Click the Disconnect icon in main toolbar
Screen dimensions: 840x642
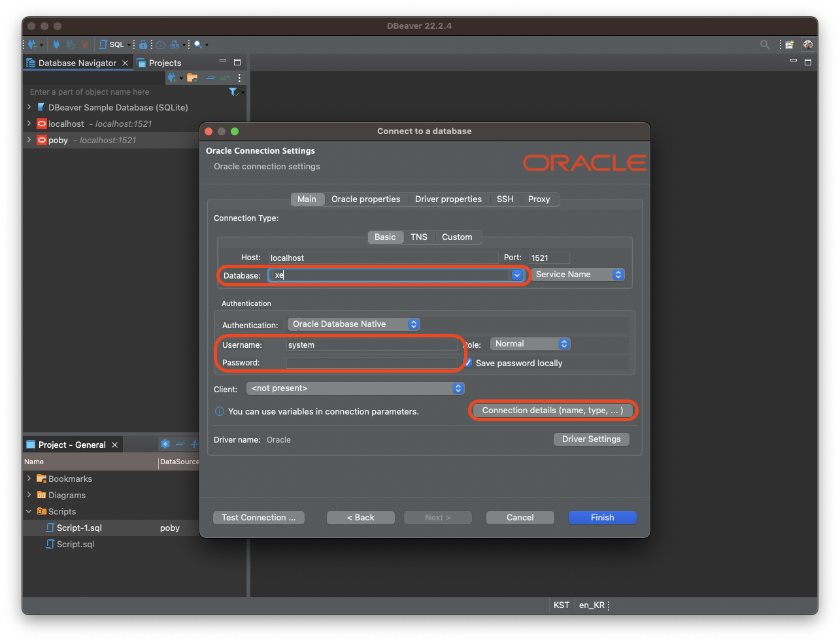(84, 44)
